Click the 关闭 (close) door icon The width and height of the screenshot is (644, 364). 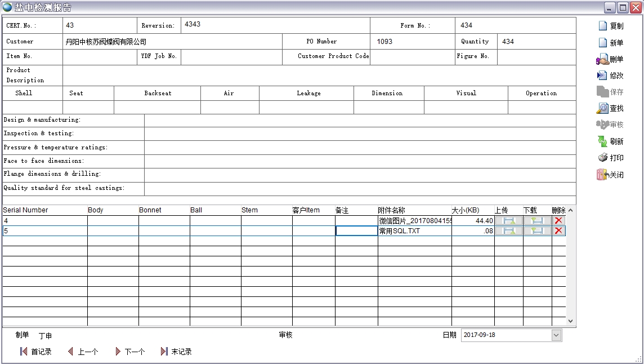click(603, 175)
